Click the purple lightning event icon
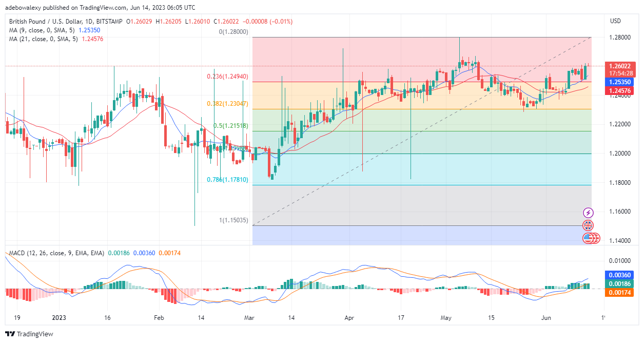644x343 pixels. coord(588,213)
